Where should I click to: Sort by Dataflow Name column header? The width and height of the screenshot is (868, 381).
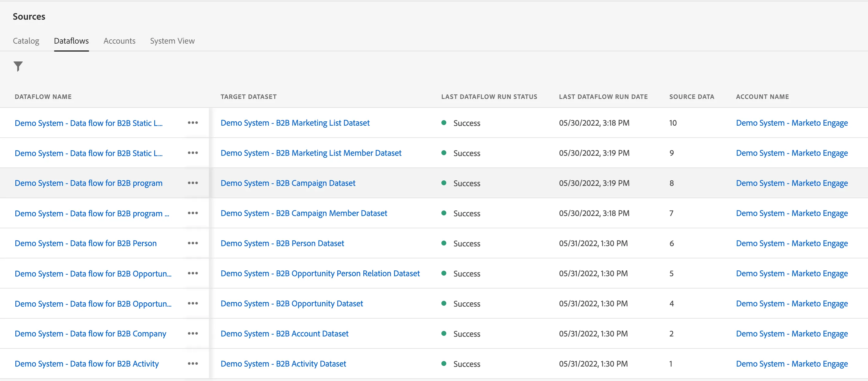click(43, 97)
